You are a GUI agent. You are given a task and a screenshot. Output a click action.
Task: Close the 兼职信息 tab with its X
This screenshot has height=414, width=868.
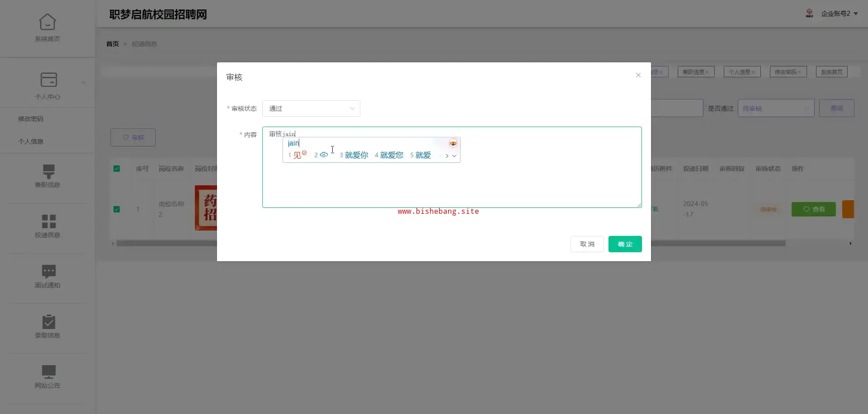pos(707,72)
